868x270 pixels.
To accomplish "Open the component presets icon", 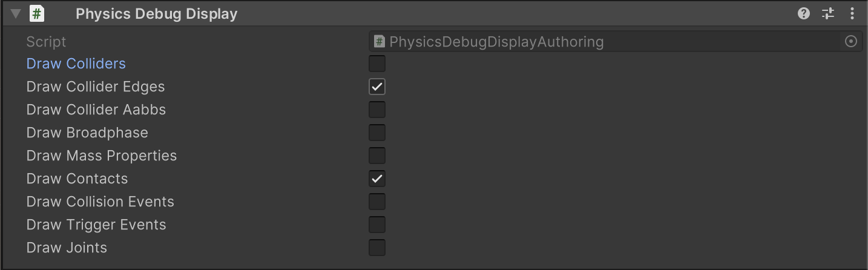I will [828, 13].
